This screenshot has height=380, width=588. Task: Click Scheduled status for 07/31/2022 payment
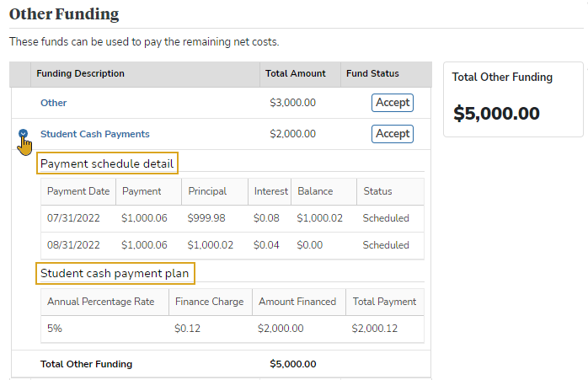click(386, 218)
